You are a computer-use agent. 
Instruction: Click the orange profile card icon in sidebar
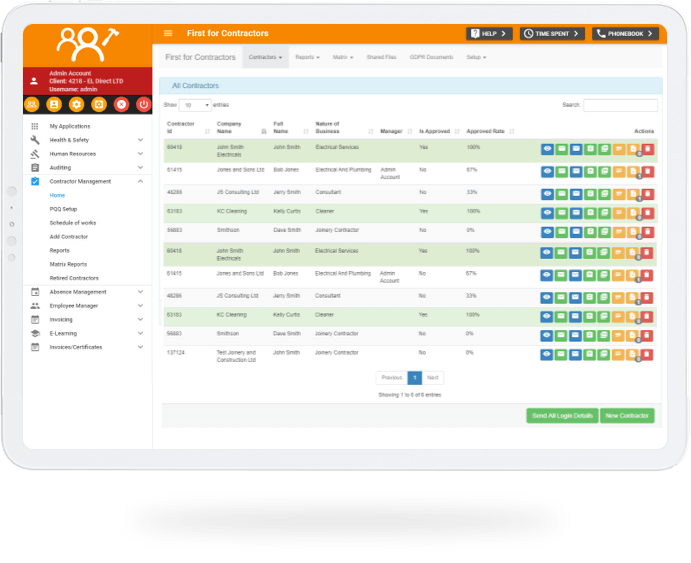tap(54, 104)
